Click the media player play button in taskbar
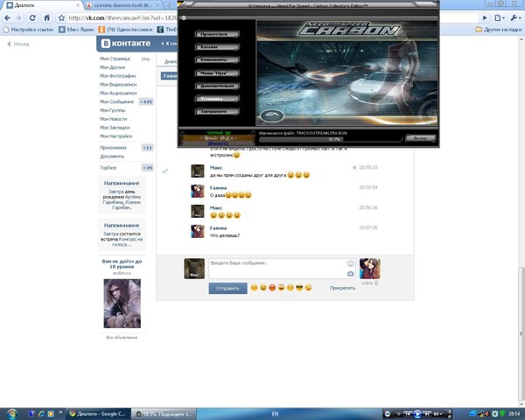This screenshot has width=525, height=420. click(x=417, y=414)
